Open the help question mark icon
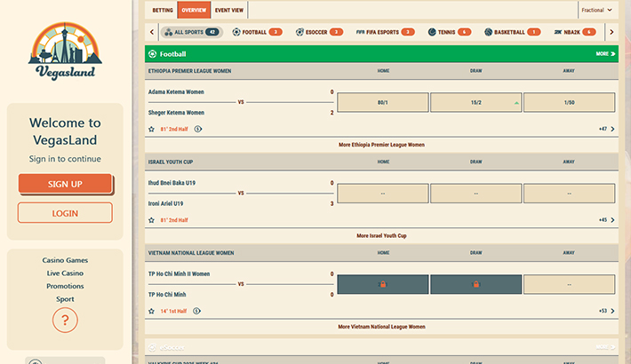The height and width of the screenshot is (364, 631). click(x=65, y=320)
